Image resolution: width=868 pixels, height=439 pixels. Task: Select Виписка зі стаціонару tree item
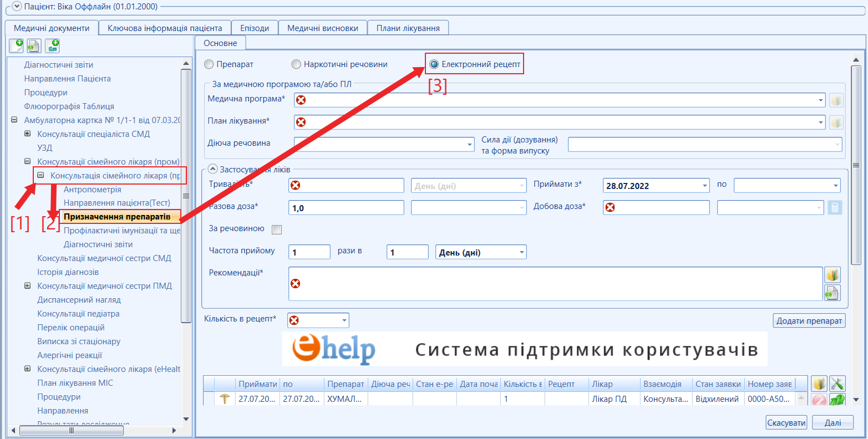79,341
